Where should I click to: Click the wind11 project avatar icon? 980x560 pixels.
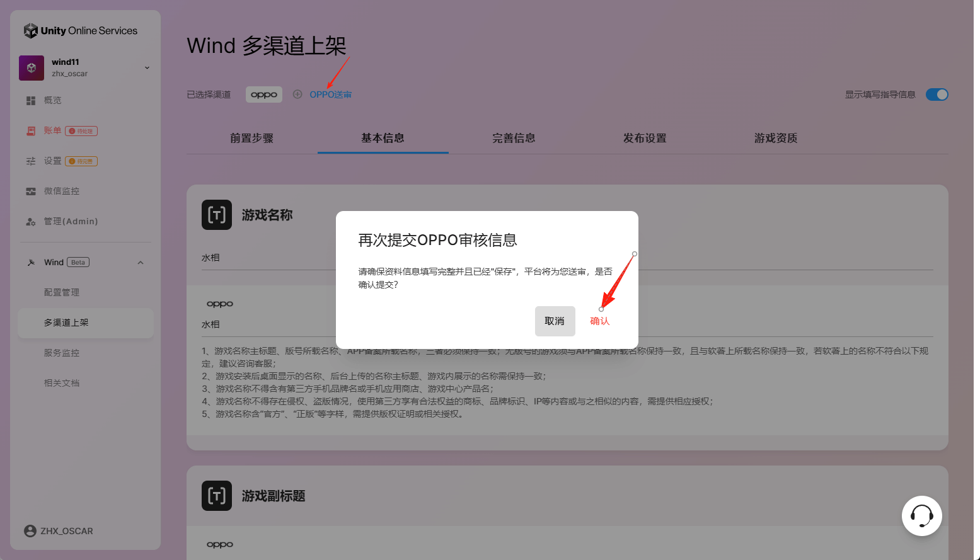coord(32,67)
